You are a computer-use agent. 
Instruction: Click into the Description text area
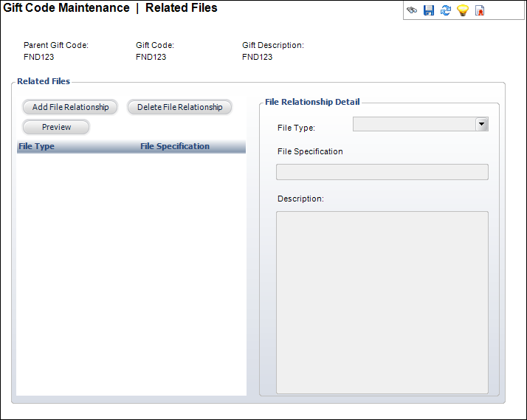click(x=382, y=302)
